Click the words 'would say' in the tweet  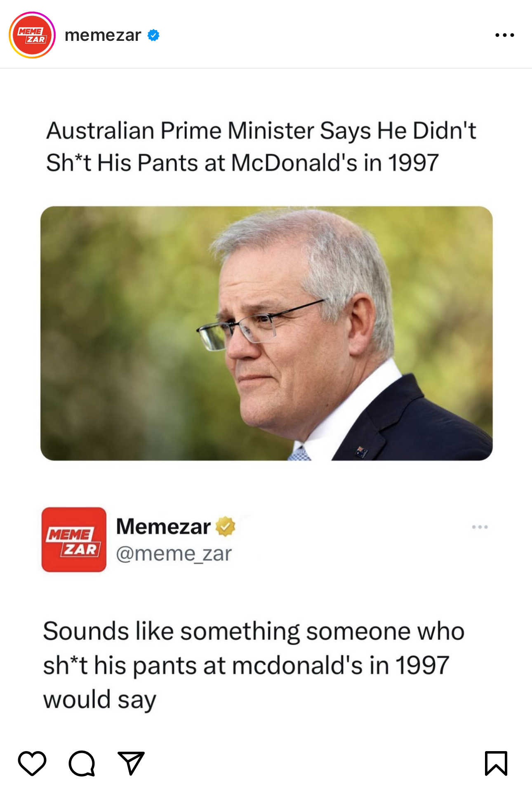click(100, 700)
